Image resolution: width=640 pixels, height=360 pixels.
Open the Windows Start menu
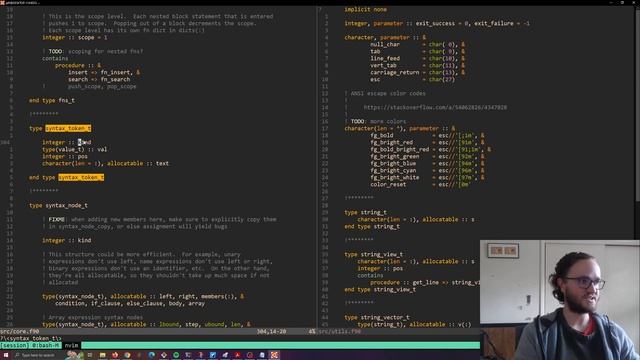[5, 355]
